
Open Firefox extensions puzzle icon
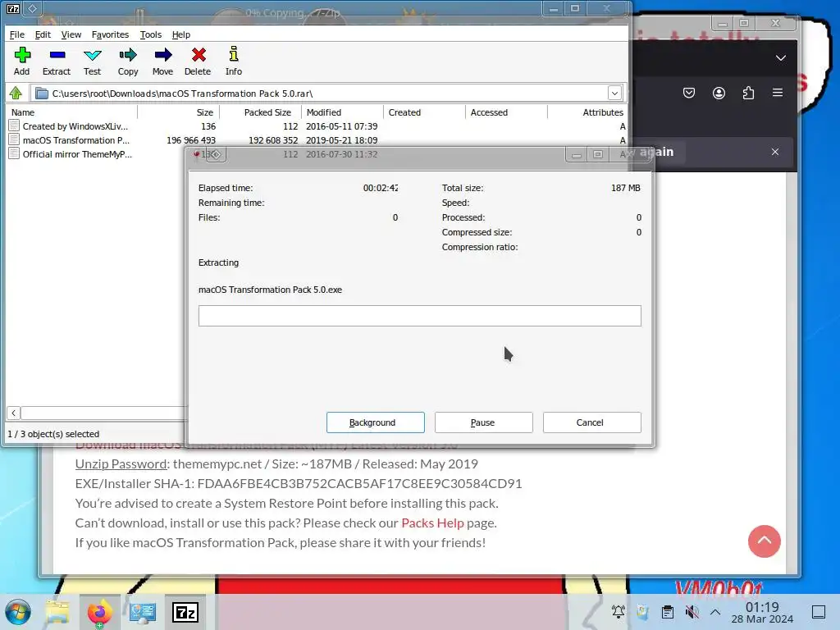tap(748, 94)
